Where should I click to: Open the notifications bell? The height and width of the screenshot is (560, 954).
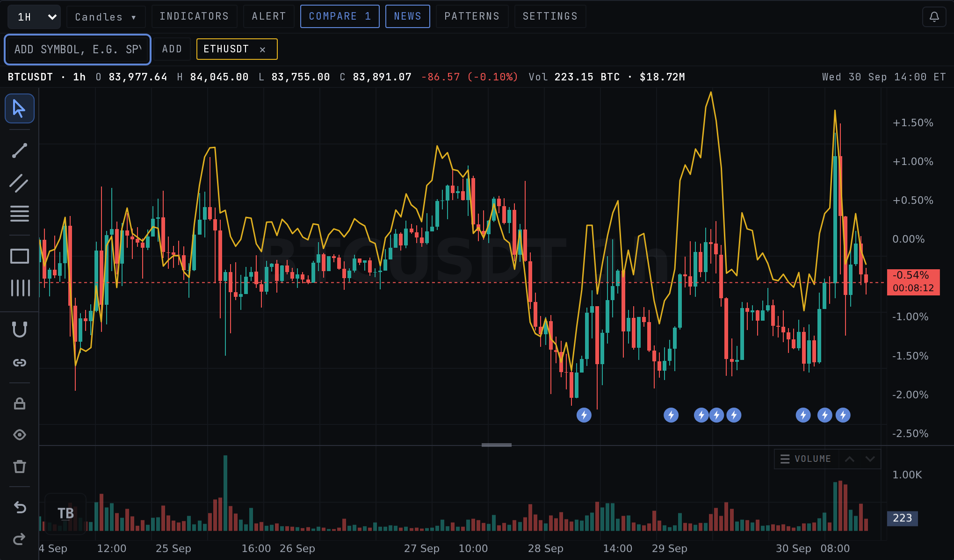pyautogui.click(x=934, y=17)
